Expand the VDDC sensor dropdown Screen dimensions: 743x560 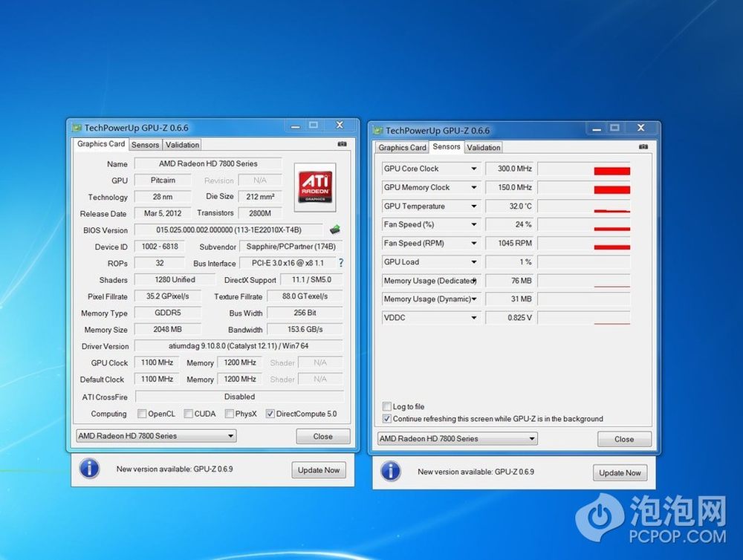(x=473, y=318)
